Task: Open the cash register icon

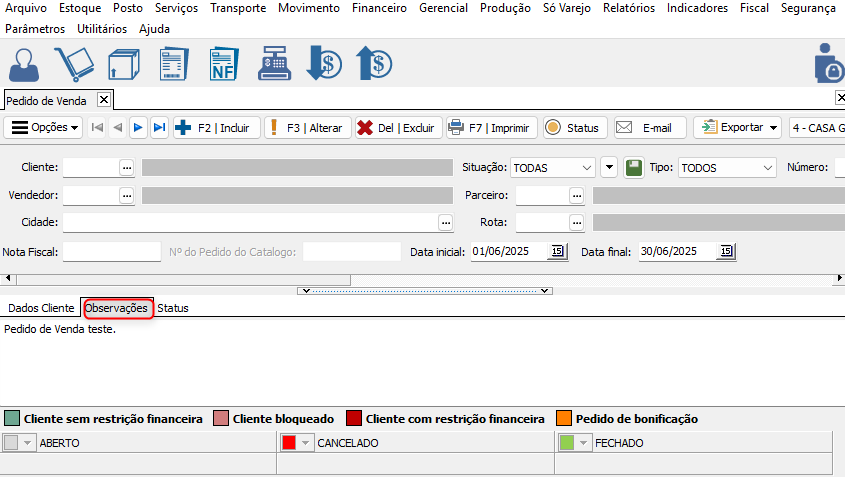Action: pos(274,64)
